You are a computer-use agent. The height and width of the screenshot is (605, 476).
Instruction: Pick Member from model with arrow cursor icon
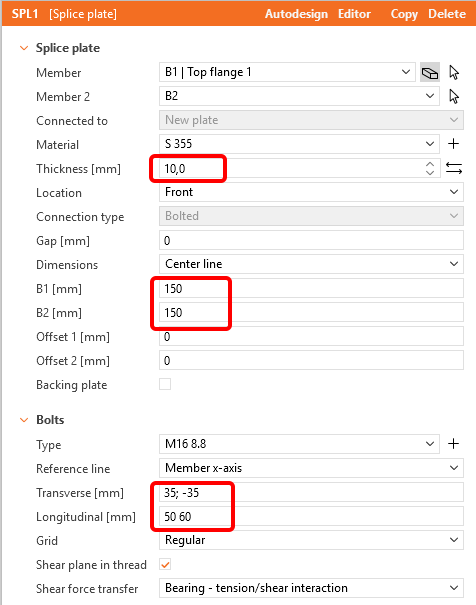tap(454, 73)
